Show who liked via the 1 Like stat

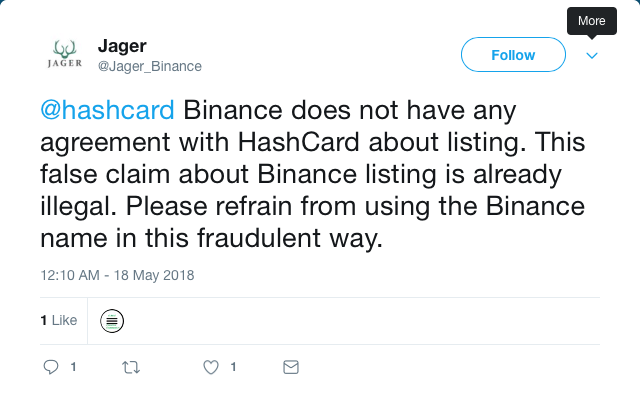[59, 320]
